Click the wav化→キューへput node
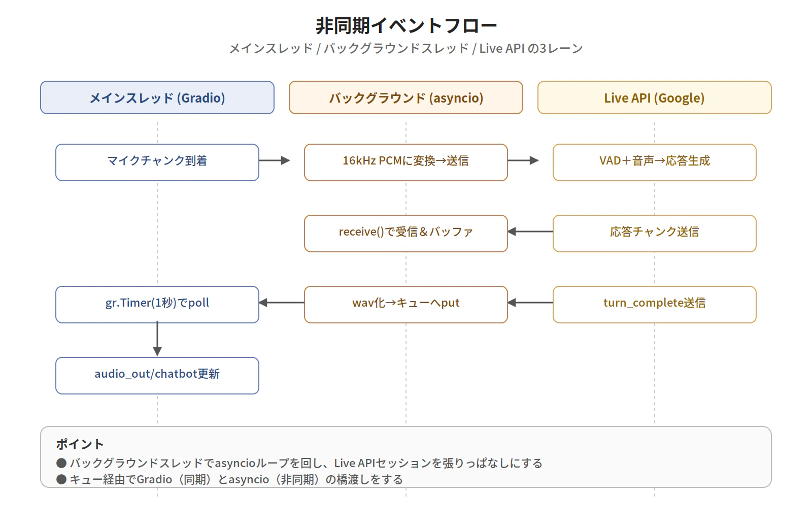Viewport: 812px width, 528px height. coord(405,304)
